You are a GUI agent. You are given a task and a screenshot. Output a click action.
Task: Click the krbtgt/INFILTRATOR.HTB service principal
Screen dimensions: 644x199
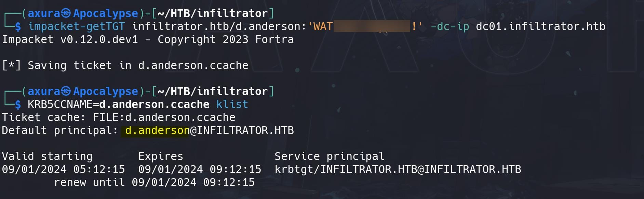pos(398,169)
